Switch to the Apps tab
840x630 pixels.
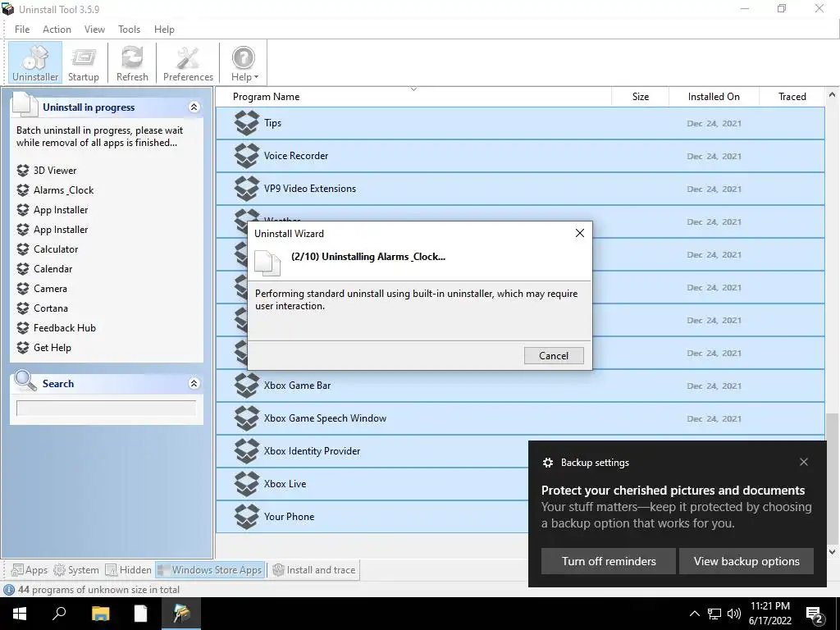30,570
